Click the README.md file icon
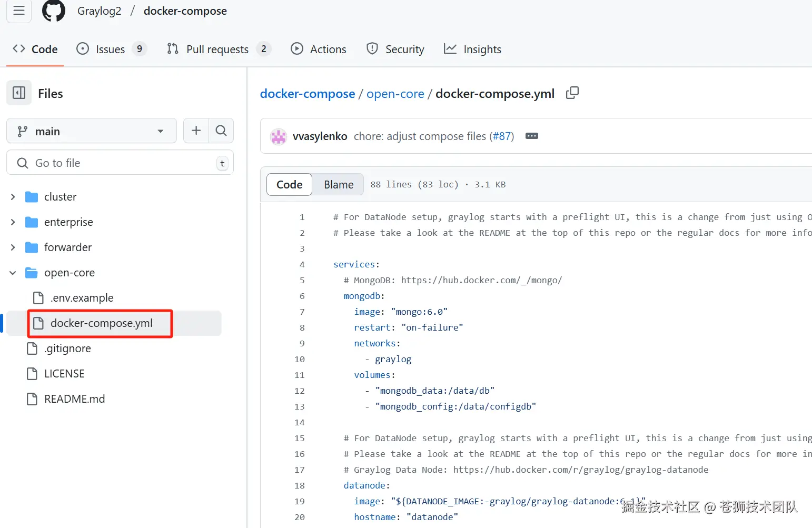Image resolution: width=812 pixels, height=528 pixels. click(32, 399)
